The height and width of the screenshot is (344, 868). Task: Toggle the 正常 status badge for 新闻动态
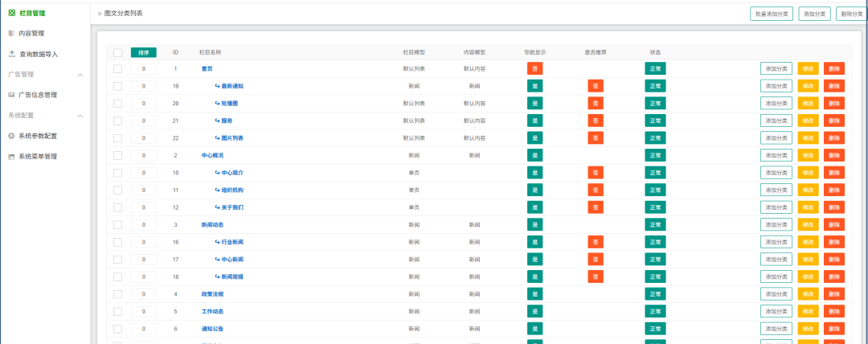[x=655, y=225]
